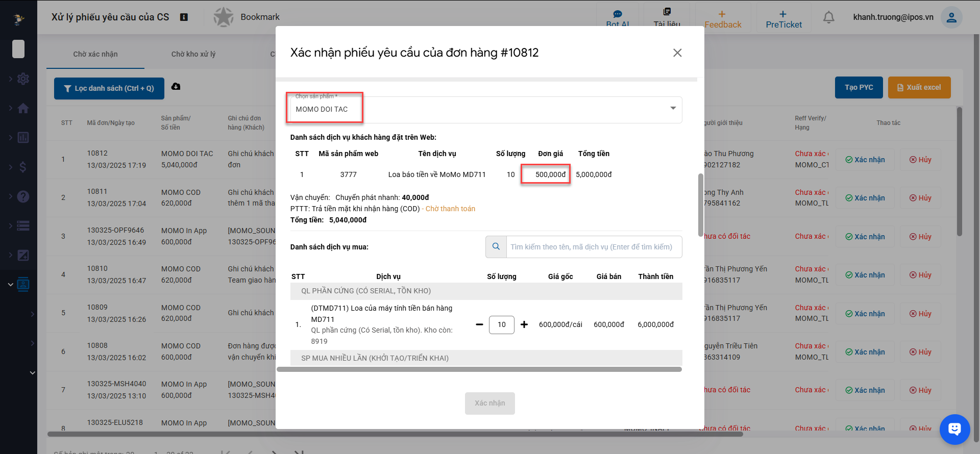This screenshot has height=454, width=980.
Task: Click Loa báo tiền về MoMo MD711 cell
Action: [x=437, y=174]
